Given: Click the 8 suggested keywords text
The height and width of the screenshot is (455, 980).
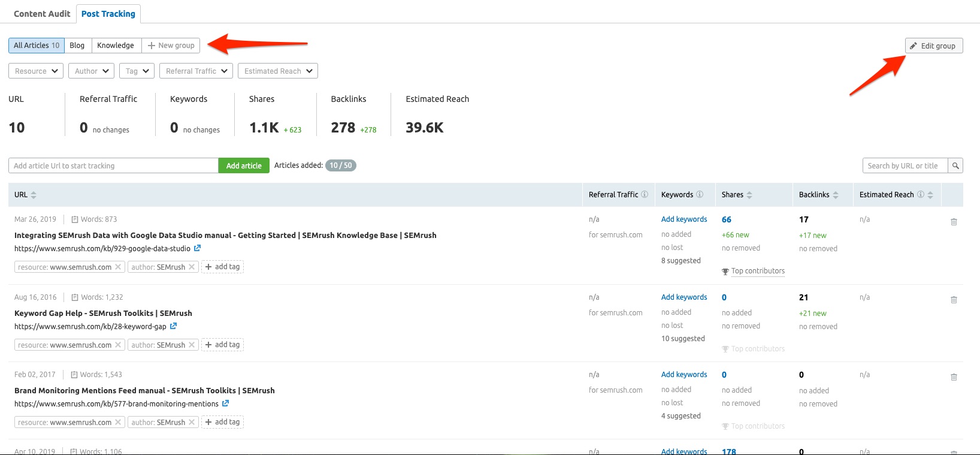Looking at the screenshot, I should pos(681,261).
